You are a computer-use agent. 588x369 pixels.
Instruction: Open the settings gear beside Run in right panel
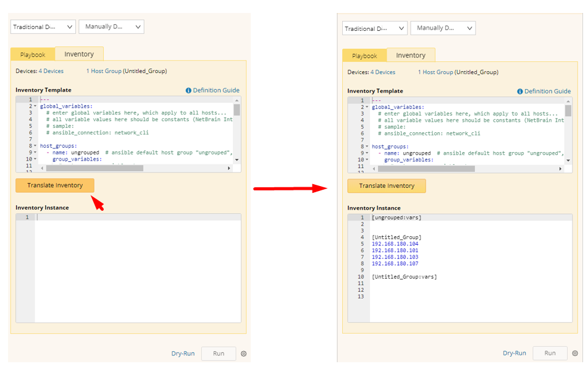point(575,353)
